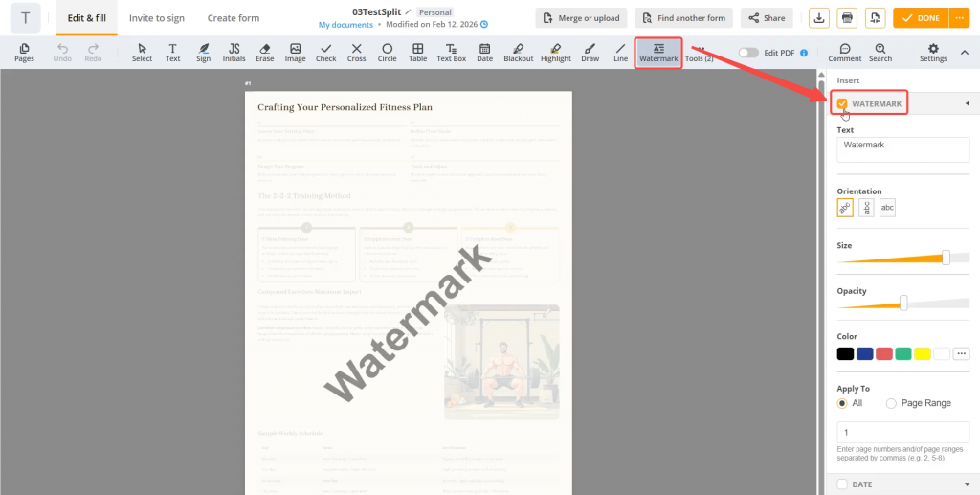Viewport: 980px width, 495px height.
Task: Set vertical watermark orientation
Action: pyautogui.click(x=866, y=208)
